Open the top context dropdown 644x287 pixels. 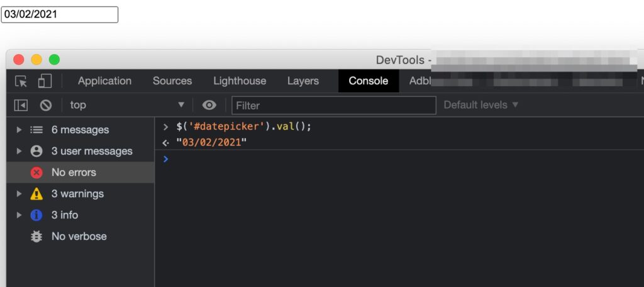coord(127,105)
